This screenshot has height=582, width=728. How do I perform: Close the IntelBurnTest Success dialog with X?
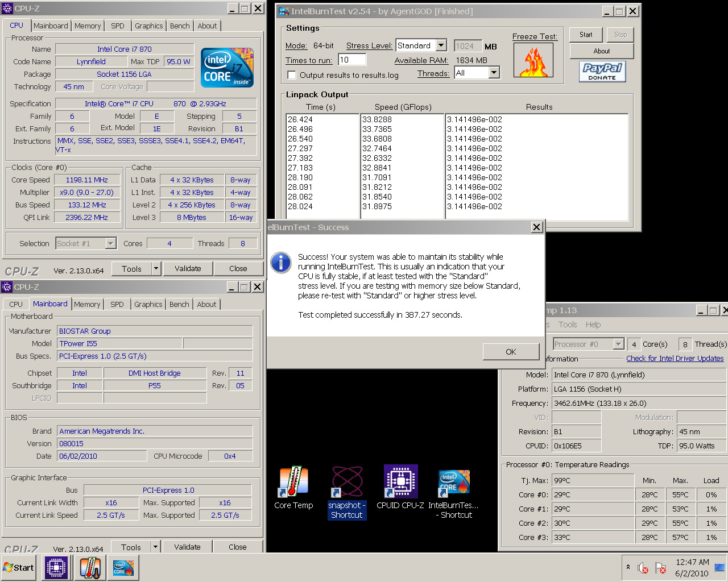point(536,227)
